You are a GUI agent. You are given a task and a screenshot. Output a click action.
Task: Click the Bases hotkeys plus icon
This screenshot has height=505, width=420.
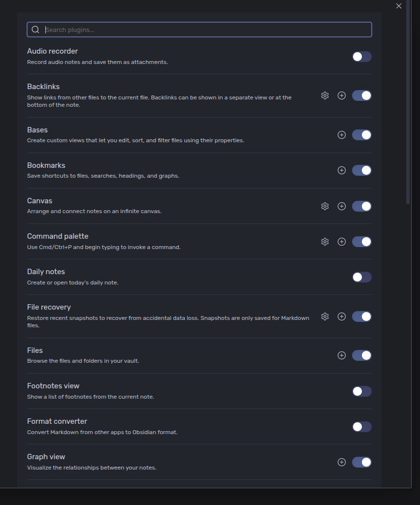(x=342, y=135)
